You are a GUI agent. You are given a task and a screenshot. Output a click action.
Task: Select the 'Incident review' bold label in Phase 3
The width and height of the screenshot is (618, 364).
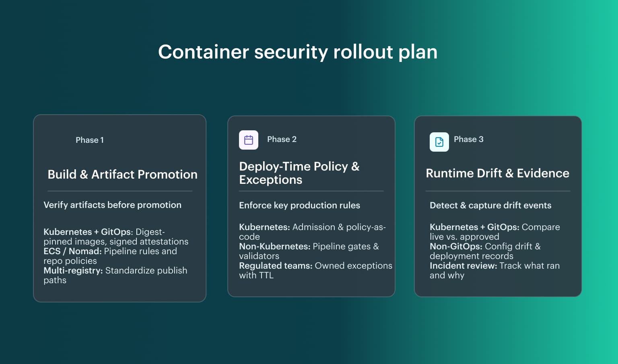click(463, 265)
